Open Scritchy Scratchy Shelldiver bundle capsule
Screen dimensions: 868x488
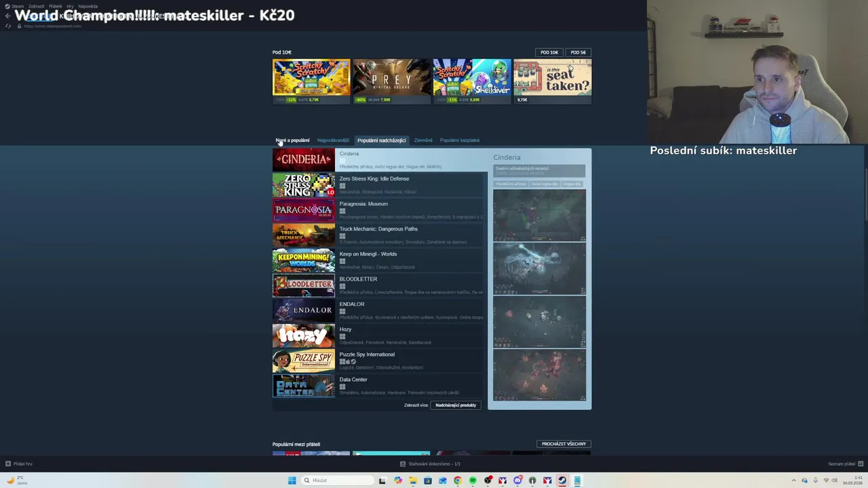click(x=472, y=81)
